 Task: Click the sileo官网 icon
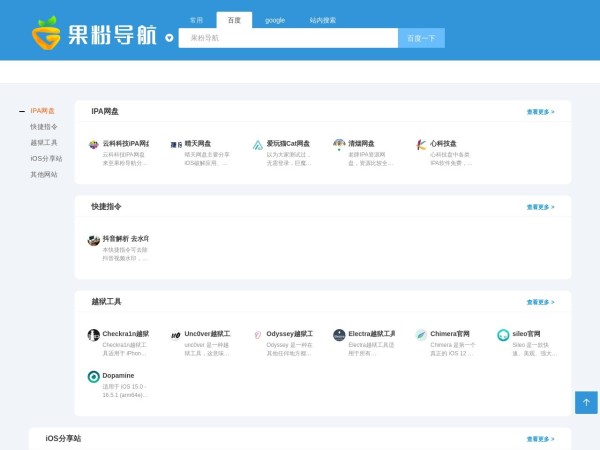pyautogui.click(x=504, y=334)
